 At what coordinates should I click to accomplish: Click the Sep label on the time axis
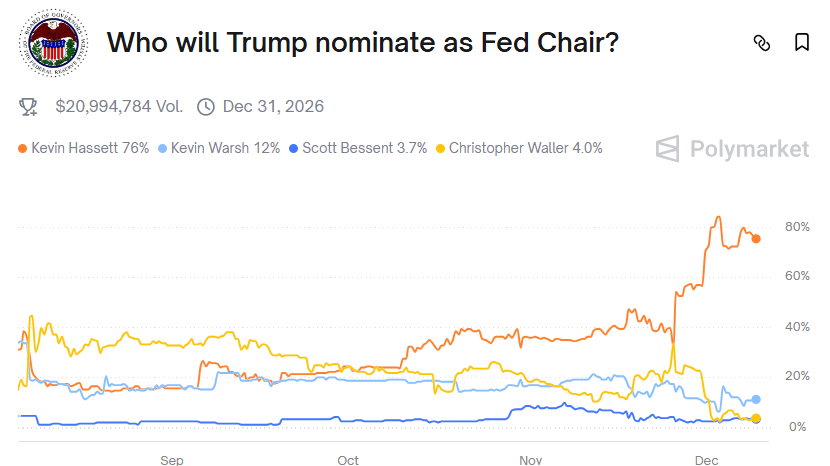(171, 460)
